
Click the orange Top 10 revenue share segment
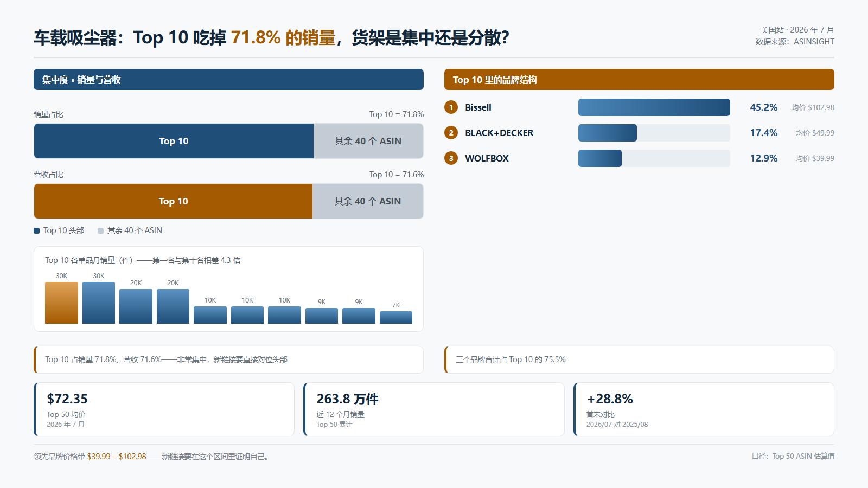pos(173,201)
